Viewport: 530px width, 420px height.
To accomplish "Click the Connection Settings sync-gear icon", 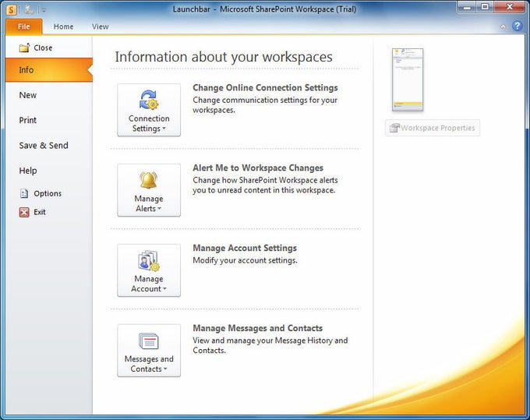I will 149,100.
